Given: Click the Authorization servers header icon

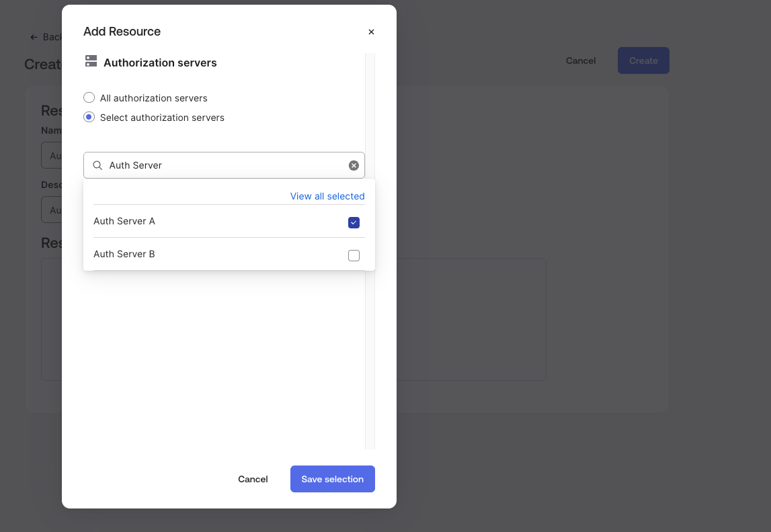Looking at the screenshot, I should 91,61.
